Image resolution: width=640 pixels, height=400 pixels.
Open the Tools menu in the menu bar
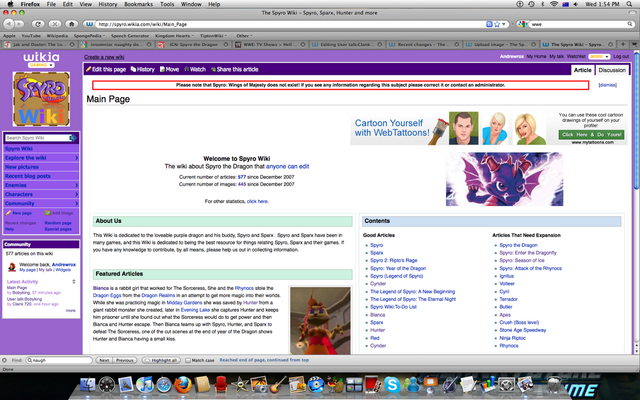point(167,4)
